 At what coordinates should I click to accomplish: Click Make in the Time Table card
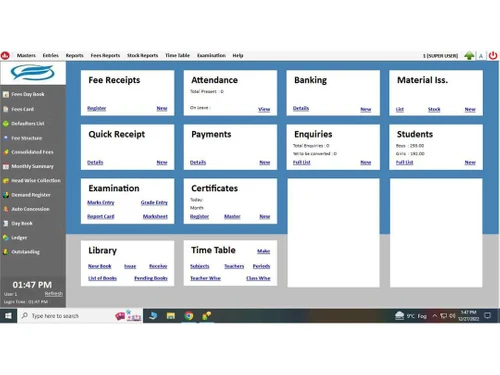click(263, 251)
